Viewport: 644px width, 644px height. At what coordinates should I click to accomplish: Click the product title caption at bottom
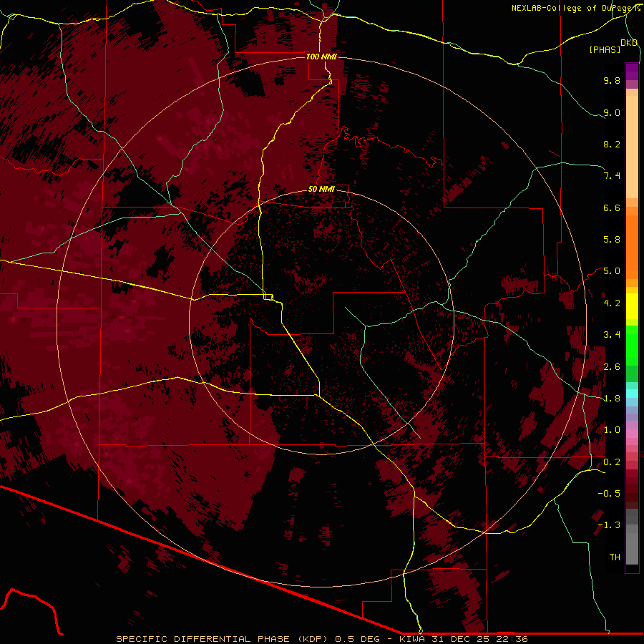click(322, 639)
